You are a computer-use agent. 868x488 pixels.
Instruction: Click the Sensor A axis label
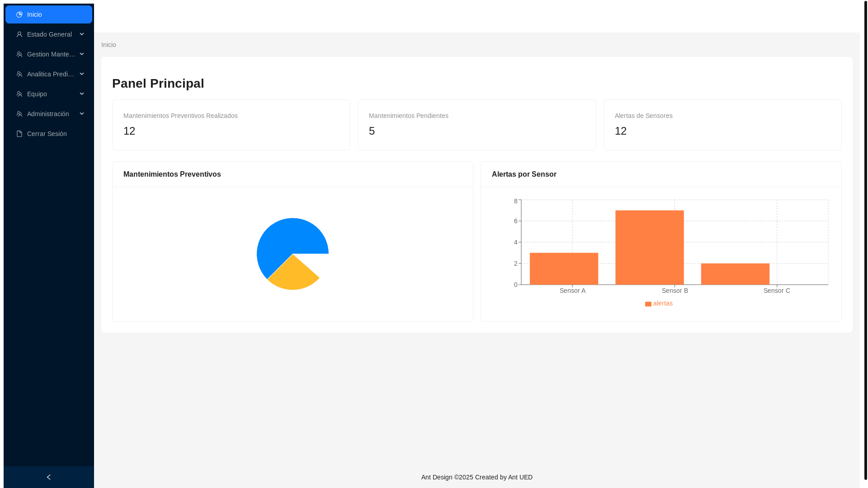572,291
